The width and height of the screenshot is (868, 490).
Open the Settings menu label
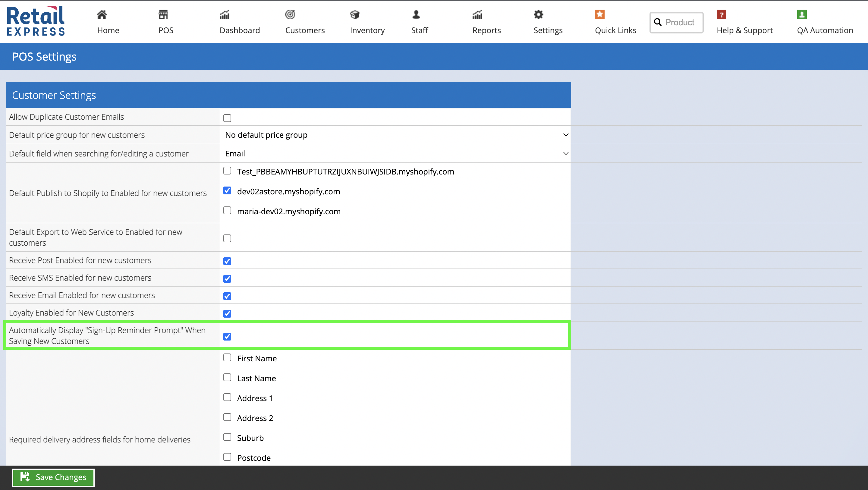(x=548, y=30)
